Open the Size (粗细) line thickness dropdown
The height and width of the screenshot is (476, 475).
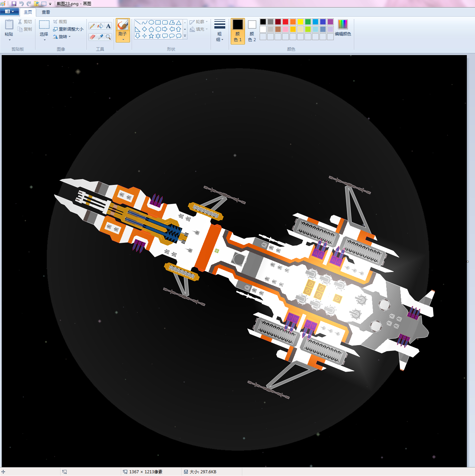coord(220,31)
